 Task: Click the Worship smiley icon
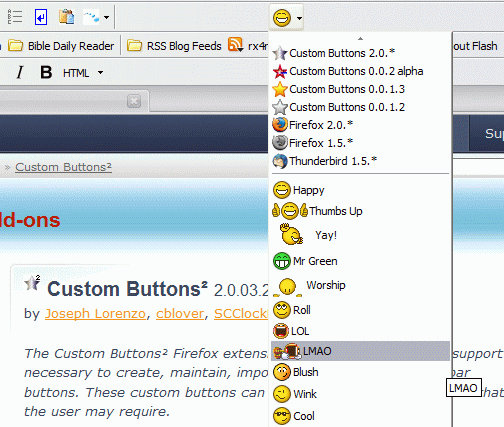coord(287,287)
